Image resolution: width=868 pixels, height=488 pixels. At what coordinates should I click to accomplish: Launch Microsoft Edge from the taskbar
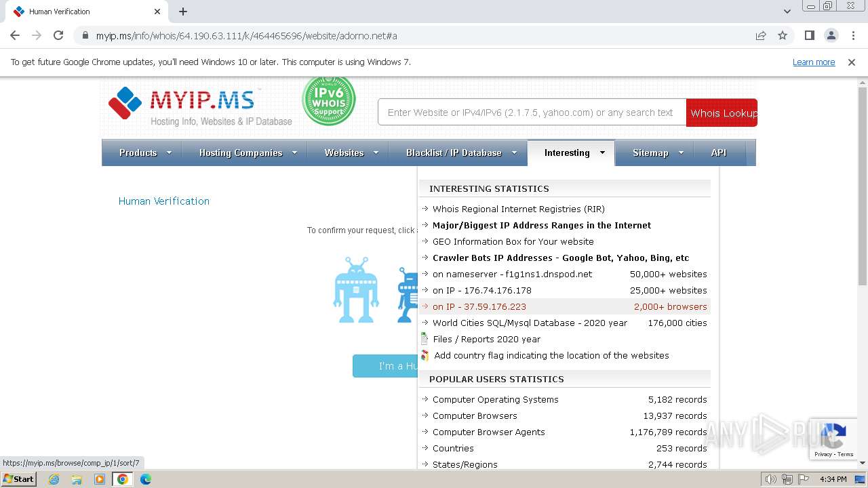[x=146, y=479]
